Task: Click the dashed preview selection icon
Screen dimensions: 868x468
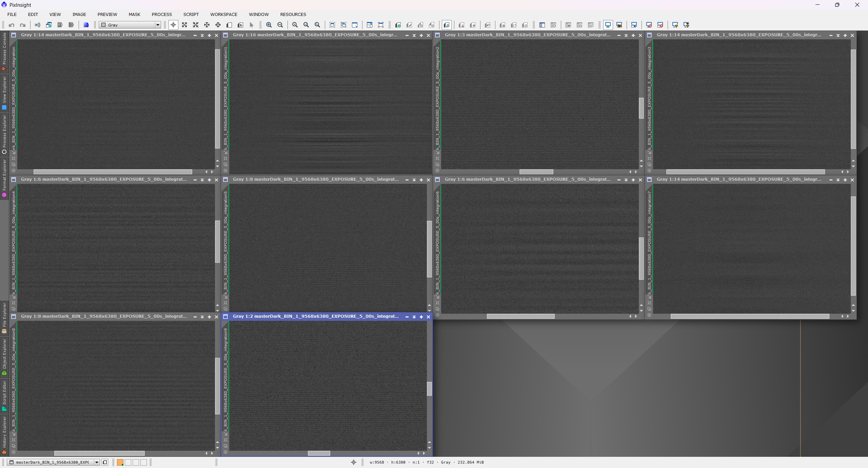Action: point(332,25)
